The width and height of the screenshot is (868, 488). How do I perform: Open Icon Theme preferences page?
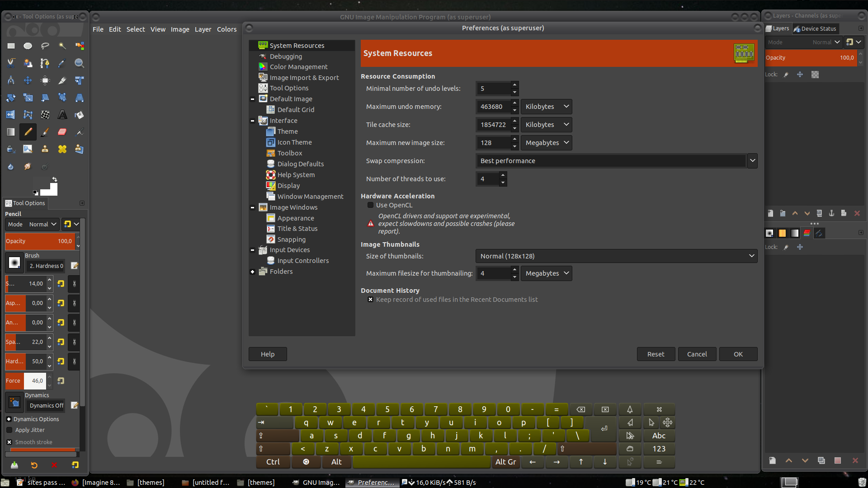294,142
